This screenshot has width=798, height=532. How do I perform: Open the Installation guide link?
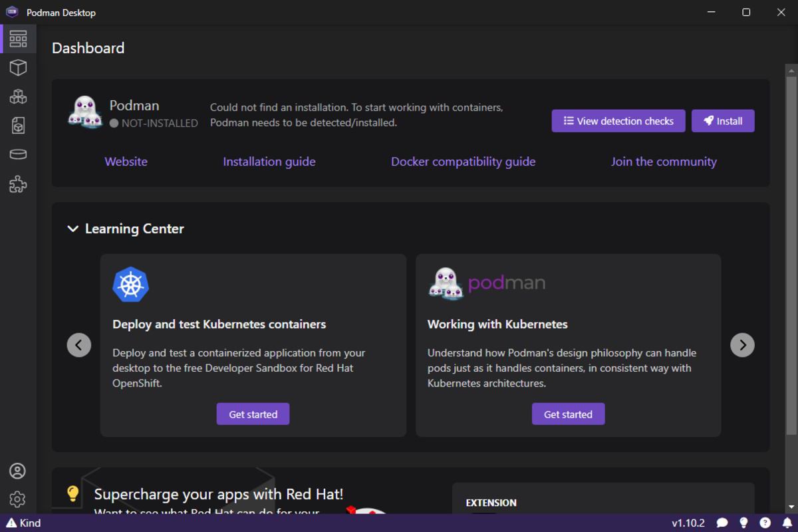(x=269, y=161)
